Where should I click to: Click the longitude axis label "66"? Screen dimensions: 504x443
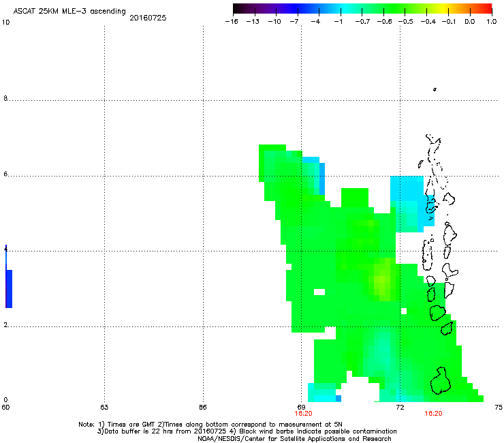tap(203, 408)
